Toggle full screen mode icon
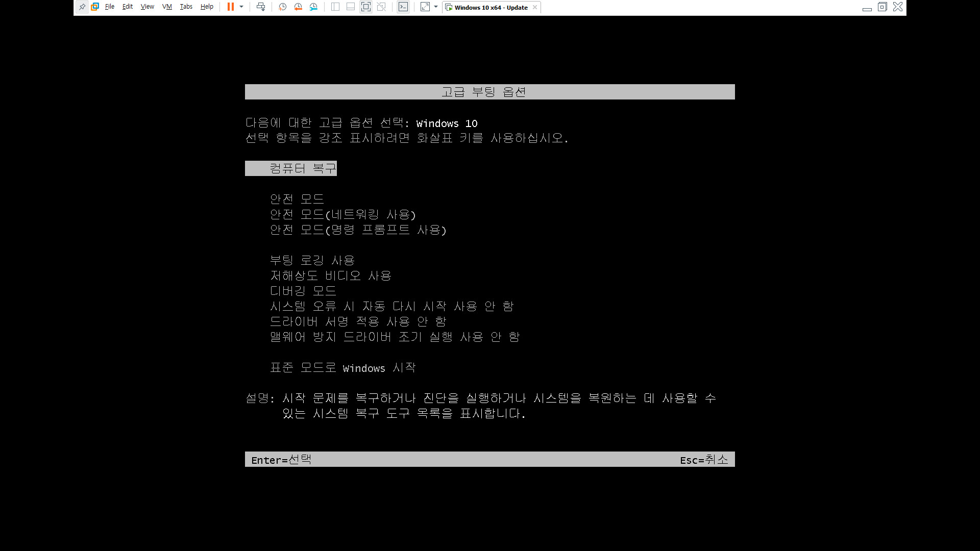Image resolution: width=980 pixels, height=551 pixels. pyautogui.click(x=366, y=7)
